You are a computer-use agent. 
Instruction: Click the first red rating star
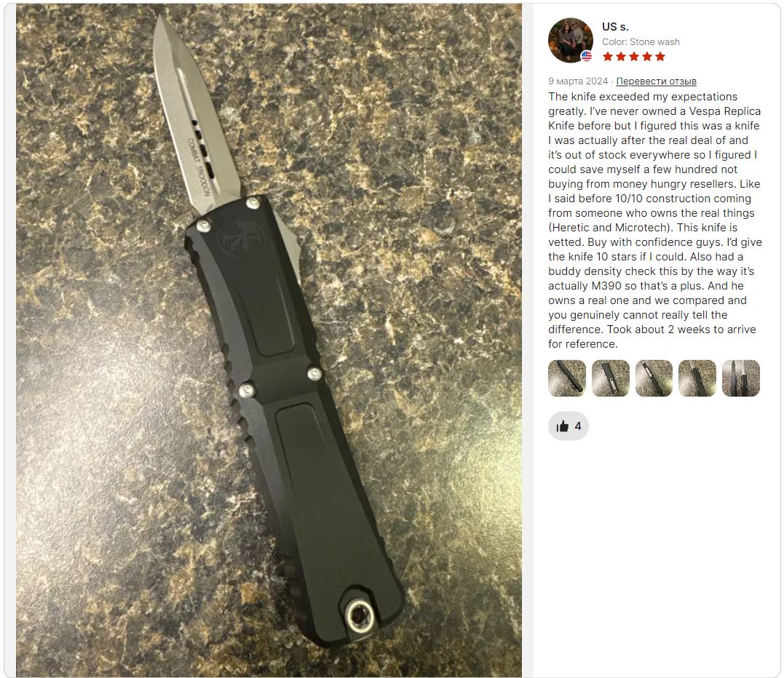click(x=608, y=57)
